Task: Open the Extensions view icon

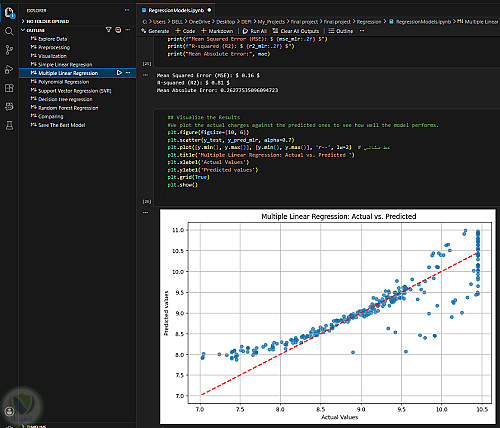Action: tap(9, 88)
